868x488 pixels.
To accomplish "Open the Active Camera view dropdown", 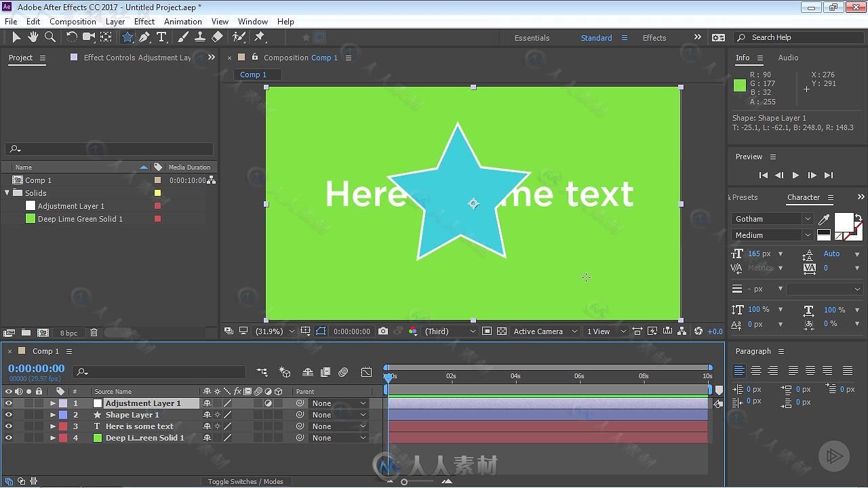I will (x=545, y=331).
